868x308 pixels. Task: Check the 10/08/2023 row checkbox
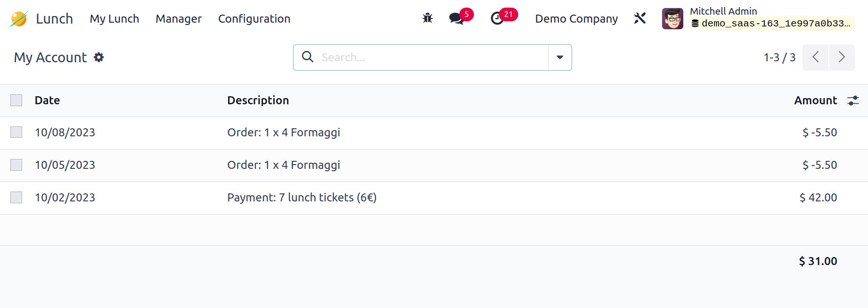coord(16,132)
